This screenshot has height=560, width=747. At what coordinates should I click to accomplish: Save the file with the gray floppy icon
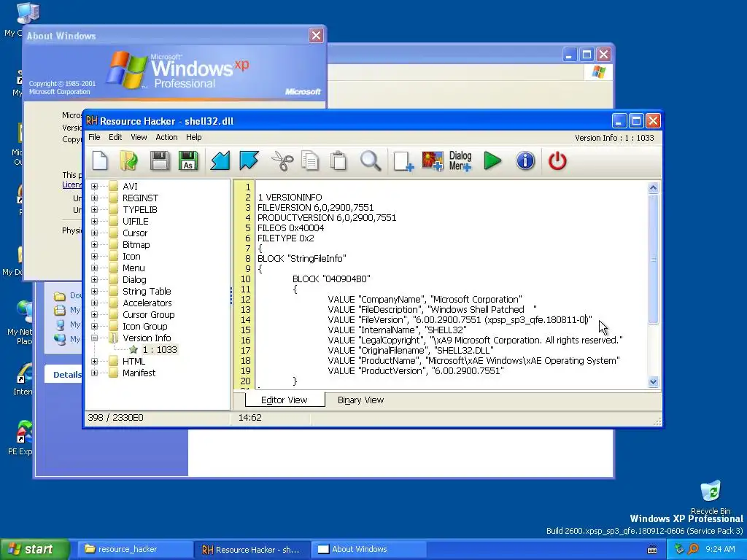pyautogui.click(x=159, y=160)
